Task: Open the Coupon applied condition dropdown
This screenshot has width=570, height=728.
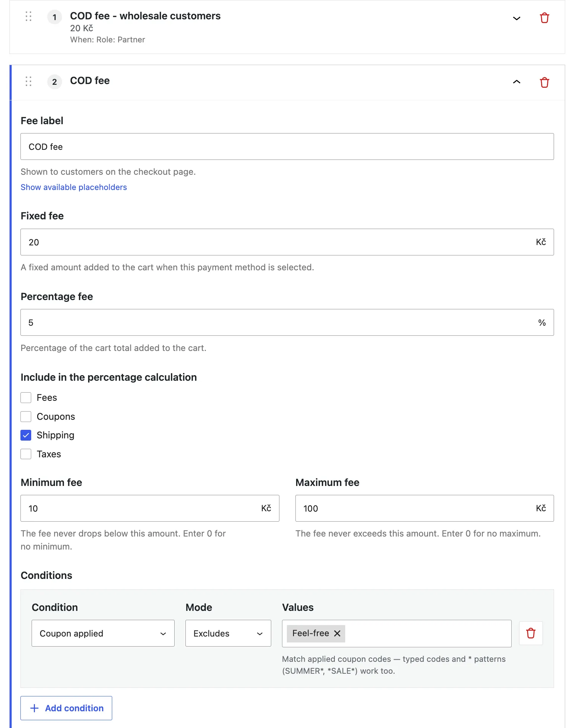Action: pyautogui.click(x=103, y=633)
